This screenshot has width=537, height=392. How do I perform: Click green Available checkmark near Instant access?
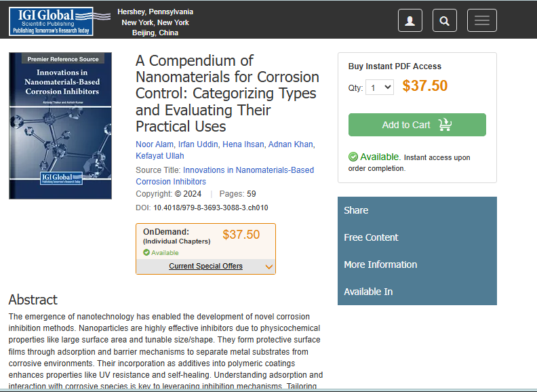point(353,157)
